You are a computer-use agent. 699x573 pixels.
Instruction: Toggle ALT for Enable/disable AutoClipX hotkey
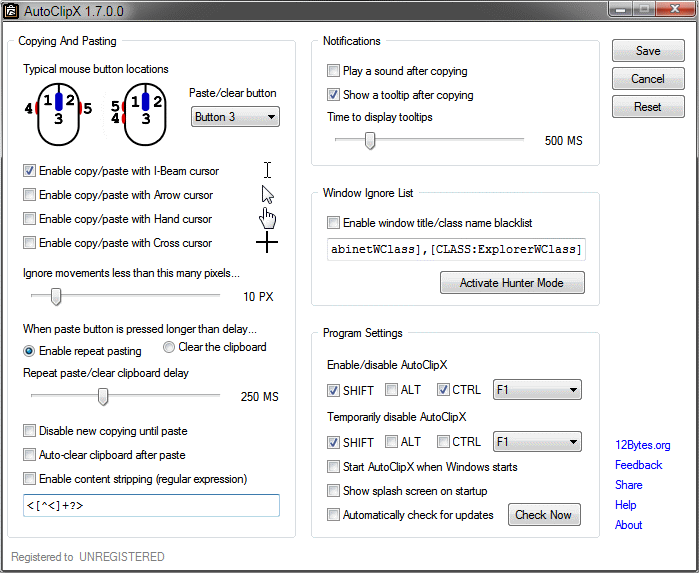click(x=391, y=390)
